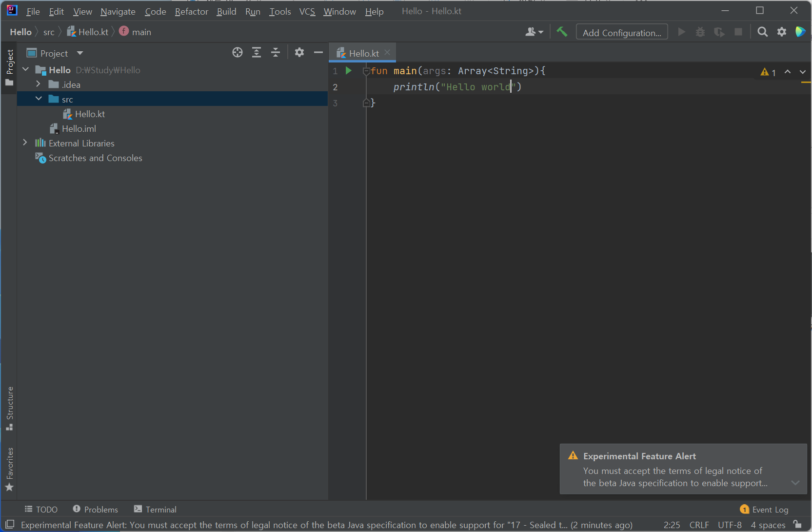Image resolution: width=812 pixels, height=532 pixels.
Task: Toggle tool window bars in bottom-left corner
Action: click(x=10, y=525)
